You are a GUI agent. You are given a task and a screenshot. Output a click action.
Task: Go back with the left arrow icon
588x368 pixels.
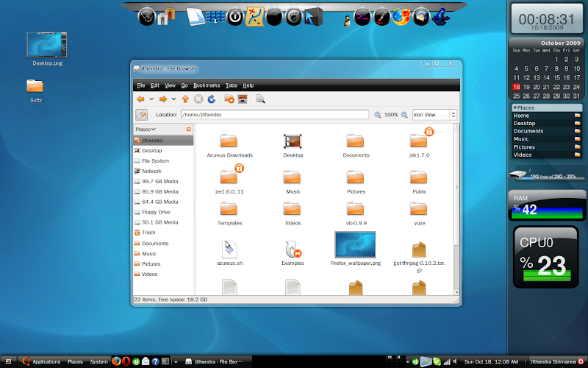coord(140,99)
